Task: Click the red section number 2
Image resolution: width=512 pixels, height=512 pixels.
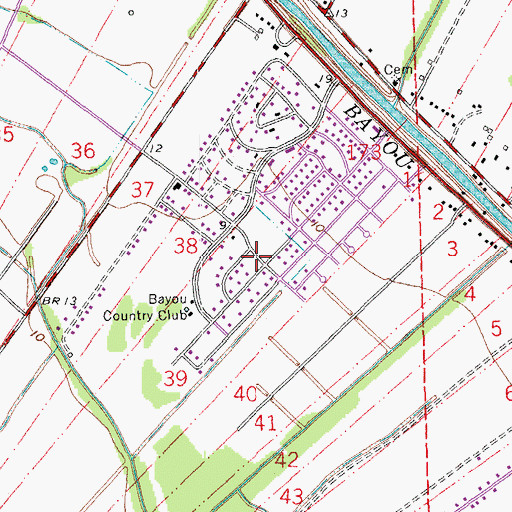Action: (x=438, y=212)
